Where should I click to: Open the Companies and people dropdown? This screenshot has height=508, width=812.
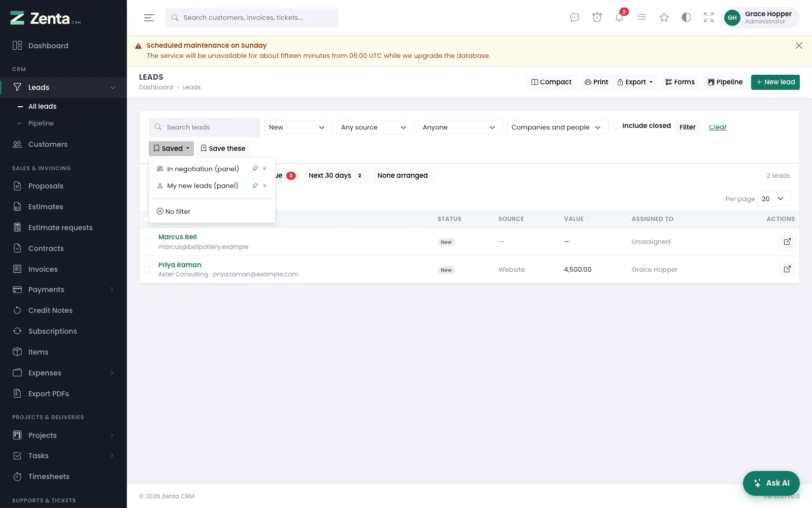pos(557,128)
